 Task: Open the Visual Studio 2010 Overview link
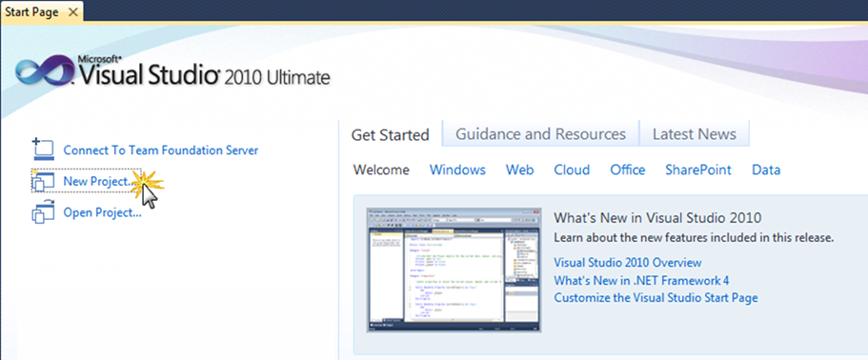(628, 263)
